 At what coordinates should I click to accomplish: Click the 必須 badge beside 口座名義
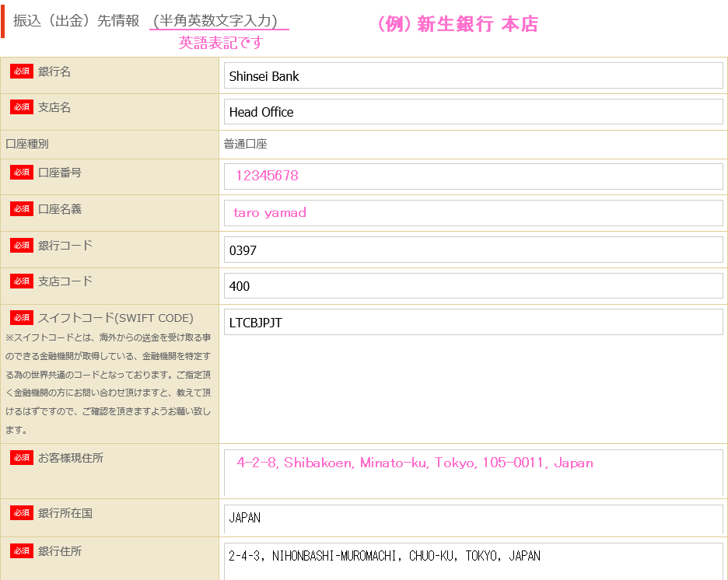point(21,209)
